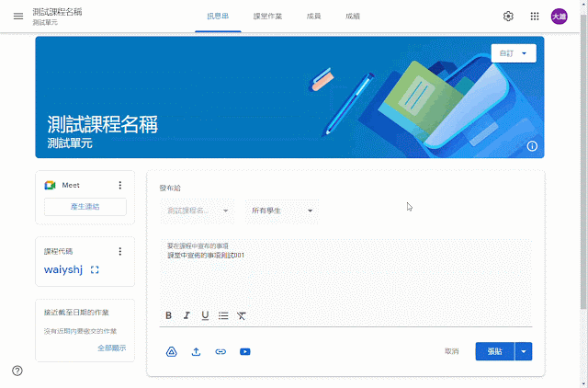
Task: Display class code waiyshj full screen
Action: (x=95, y=269)
